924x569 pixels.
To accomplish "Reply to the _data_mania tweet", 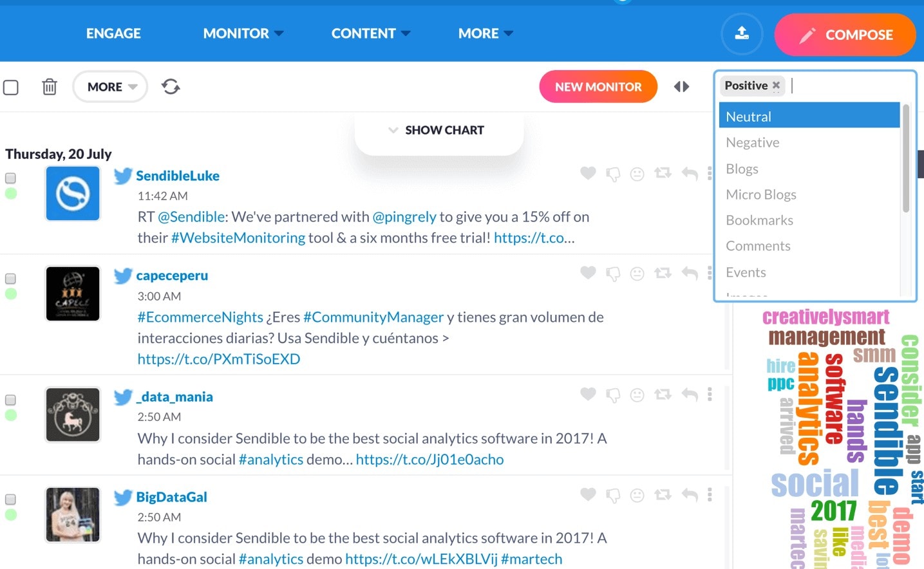I will click(690, 394).
